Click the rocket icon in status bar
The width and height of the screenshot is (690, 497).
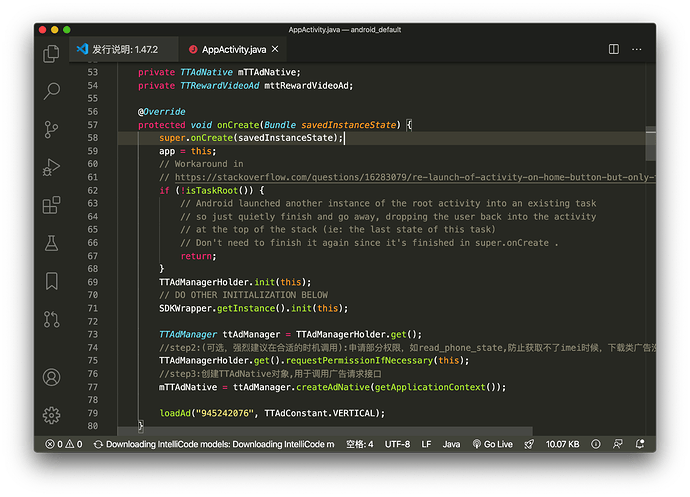pos(529,444)
